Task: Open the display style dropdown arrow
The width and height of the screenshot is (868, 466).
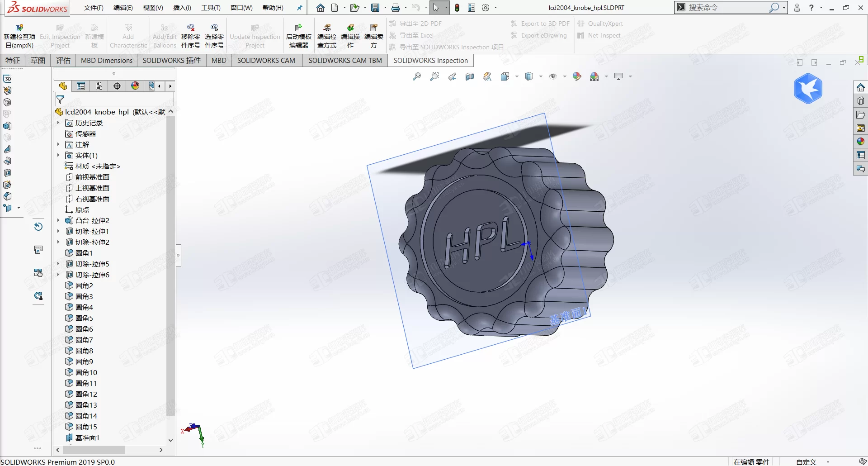Action: coord(541,76)
